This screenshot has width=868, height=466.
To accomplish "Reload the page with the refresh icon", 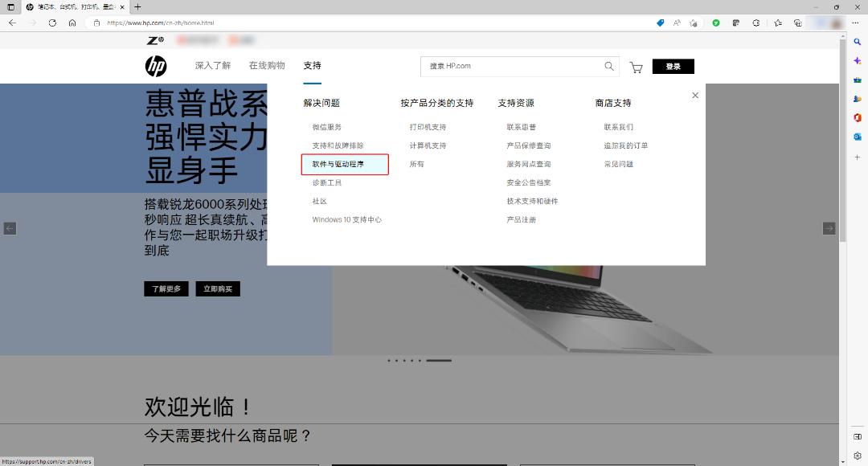I will click(52, 23).
